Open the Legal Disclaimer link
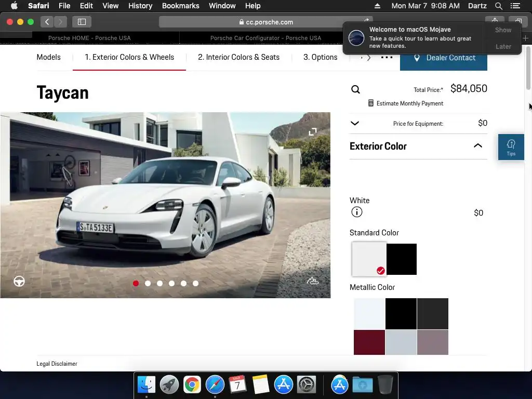 click(57, 364)
